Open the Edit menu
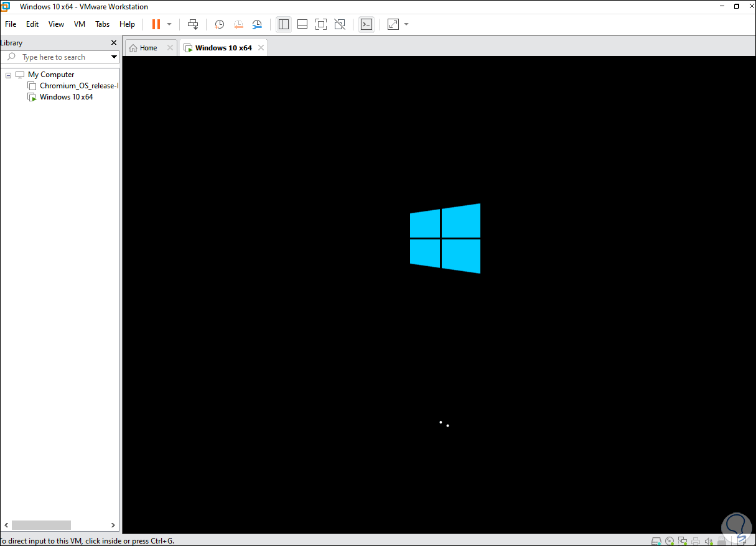Image resolution: width=756 pixels, height=546 pixels. [32, 24]
